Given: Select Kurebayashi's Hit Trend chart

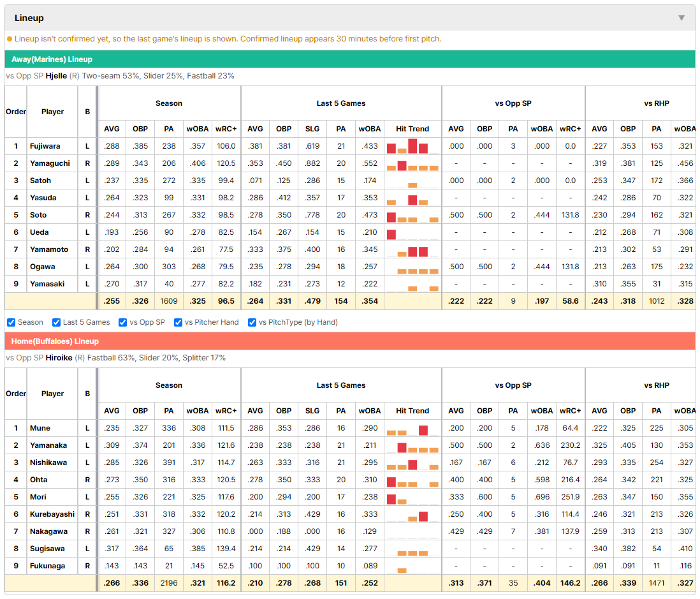Looking at the screenshot, I should pyautogui.click(x=412, y=514).
